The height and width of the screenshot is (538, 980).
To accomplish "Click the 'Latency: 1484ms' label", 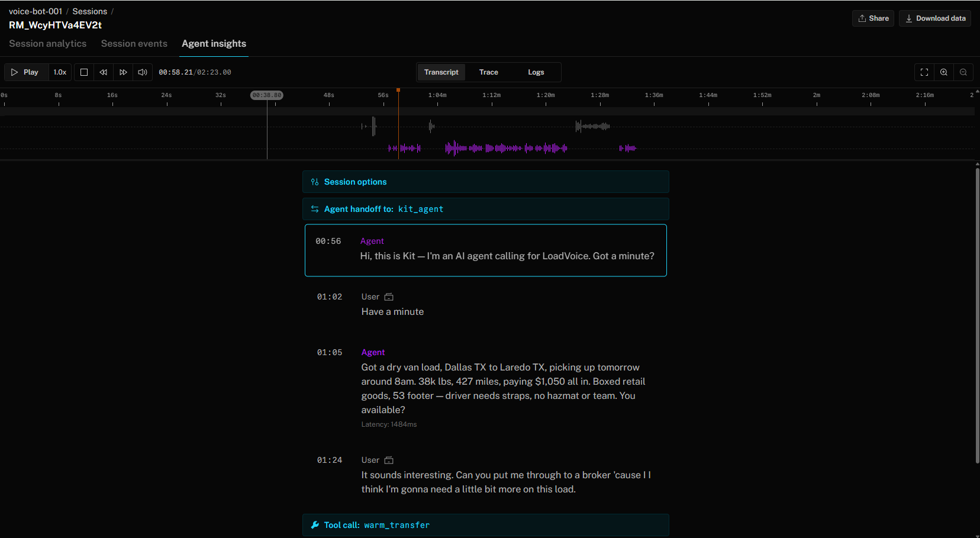I will (389, 424).
